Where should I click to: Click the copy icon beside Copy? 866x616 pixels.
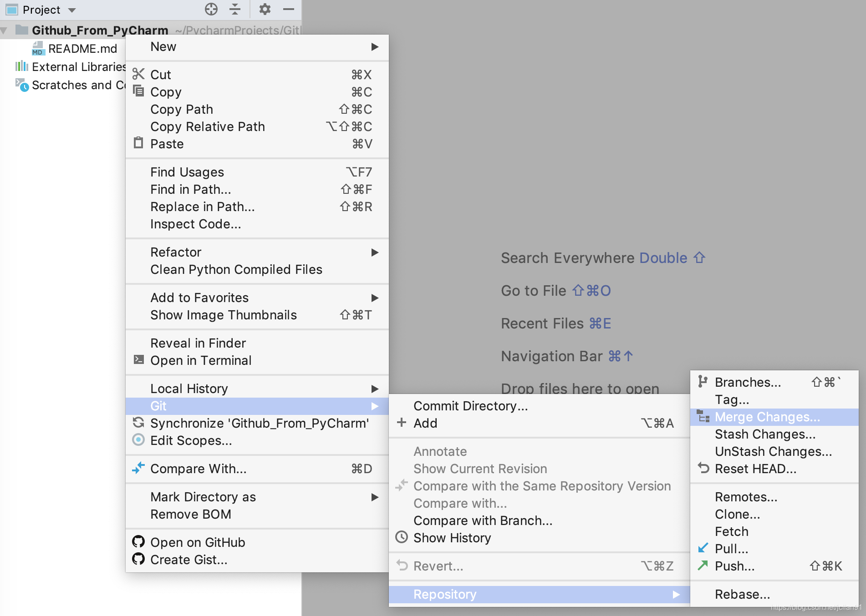tap(138, 91)
